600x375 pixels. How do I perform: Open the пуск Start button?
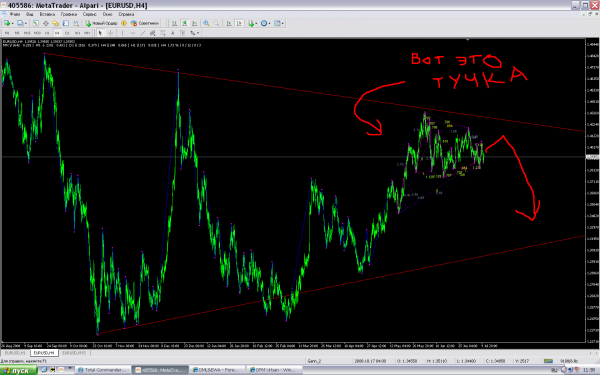click(x=18, y=370)
